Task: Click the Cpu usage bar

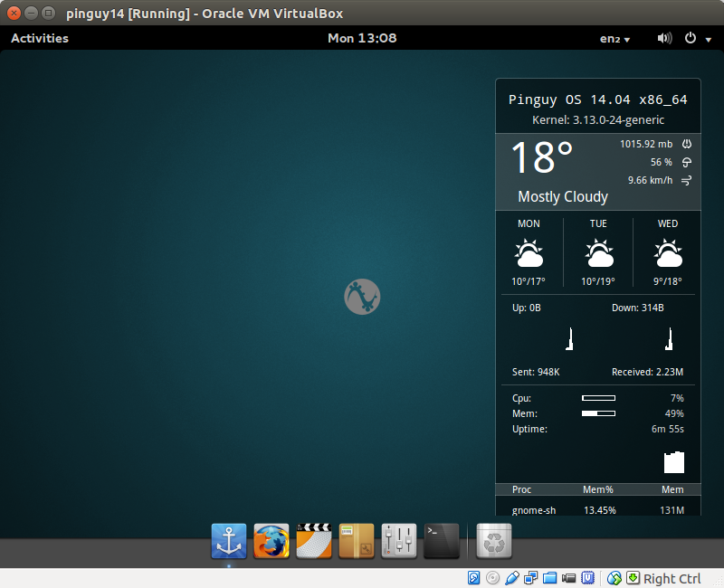Action: point(598,398)
